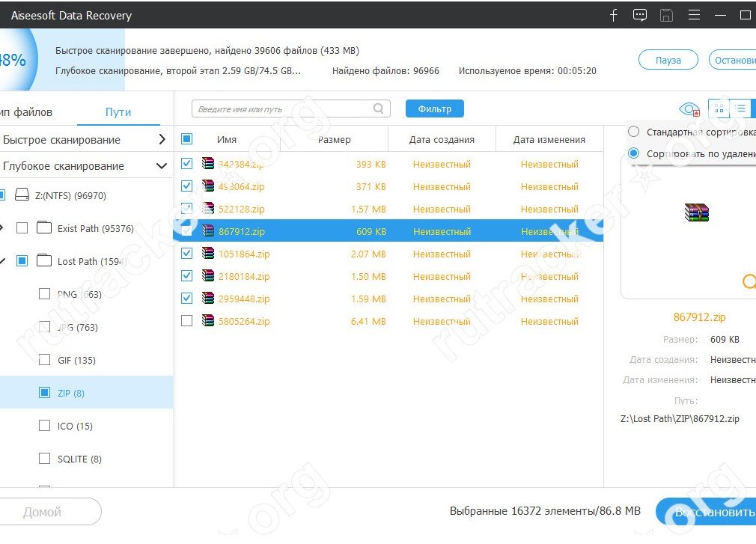Image resolution: width=756 pixels, height=544 pixels.
Task: Click the archive icon of 493064.zip
Action: pyautogui.click(x=208, y=186)
